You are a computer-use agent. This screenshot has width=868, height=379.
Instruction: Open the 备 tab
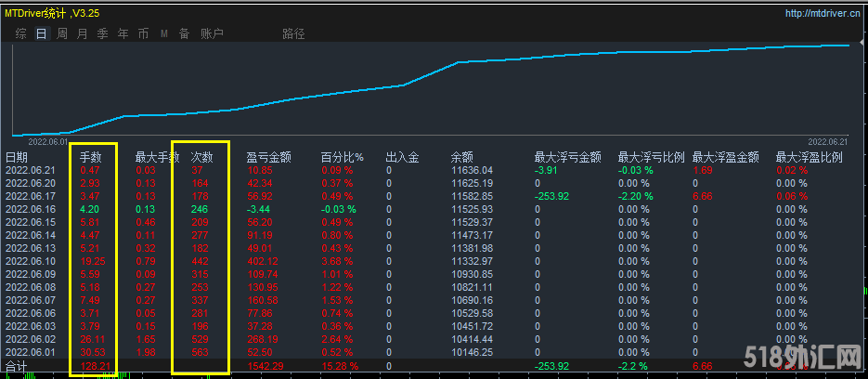[x=184, y=33]
